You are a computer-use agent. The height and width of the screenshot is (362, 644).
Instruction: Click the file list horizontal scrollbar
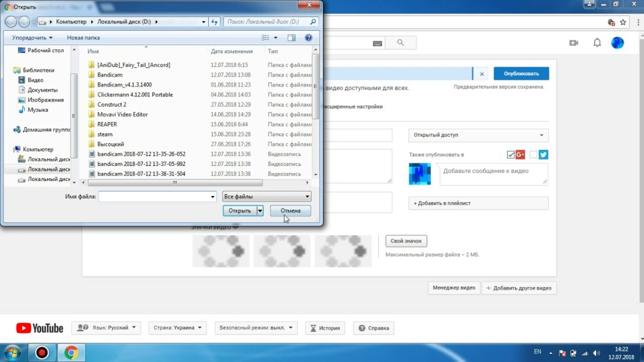175,183
